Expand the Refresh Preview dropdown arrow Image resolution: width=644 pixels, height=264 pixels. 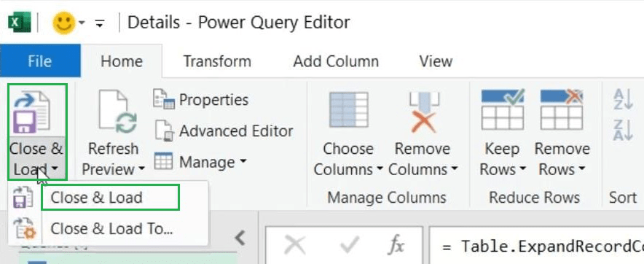pyautogui.click(x=142, y=168)
